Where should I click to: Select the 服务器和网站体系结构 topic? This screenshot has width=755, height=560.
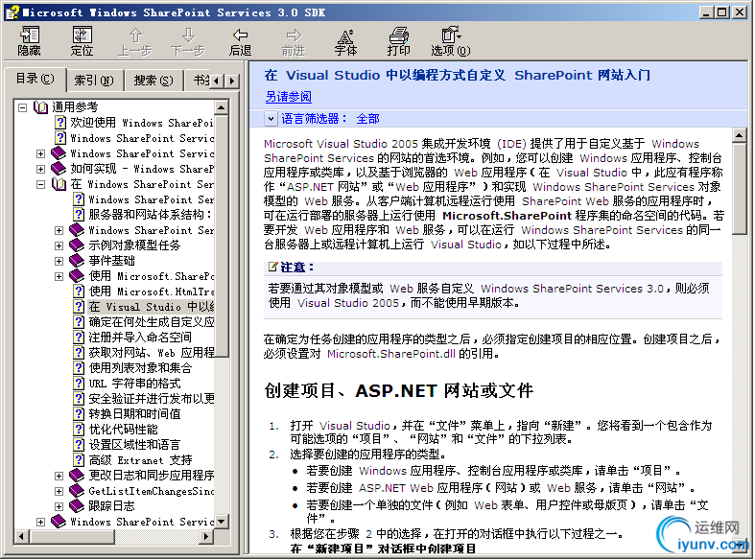[151, 215]
